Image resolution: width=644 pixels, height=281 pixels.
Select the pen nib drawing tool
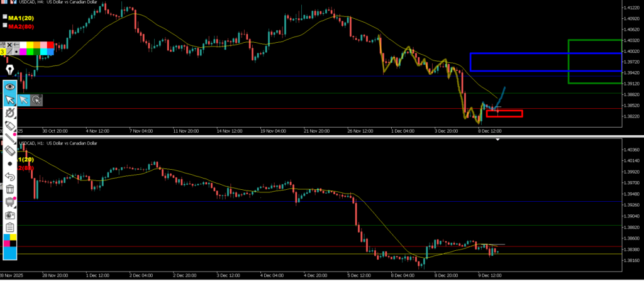pos(10,69)
